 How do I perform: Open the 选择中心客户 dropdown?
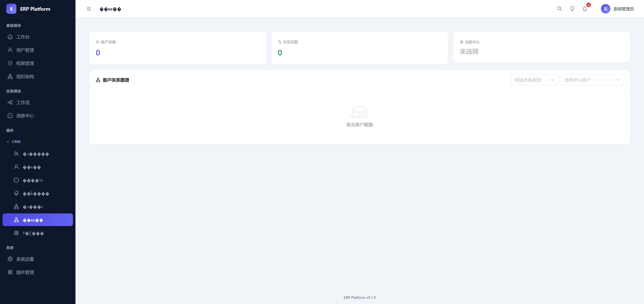592,80
